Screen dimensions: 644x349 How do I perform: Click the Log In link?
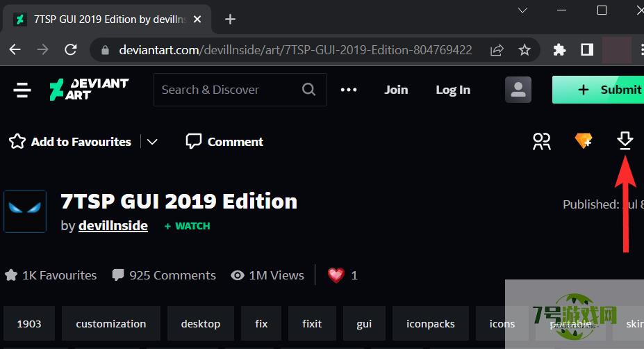click(x=452, y=90)
